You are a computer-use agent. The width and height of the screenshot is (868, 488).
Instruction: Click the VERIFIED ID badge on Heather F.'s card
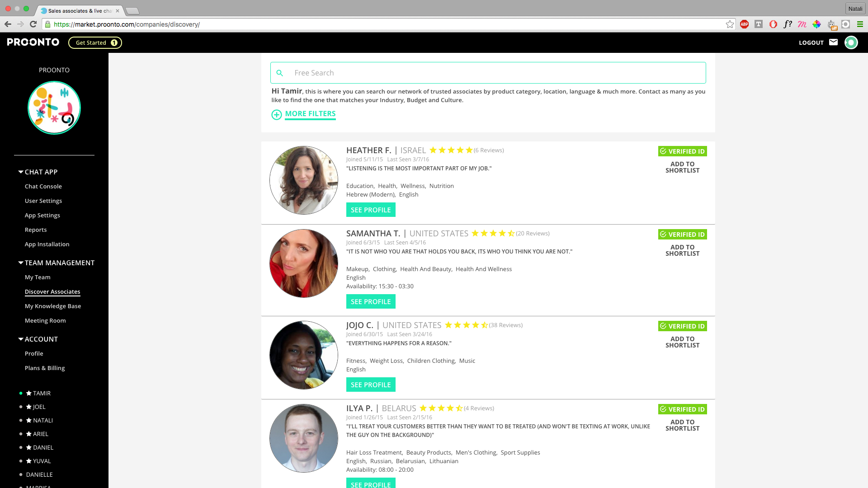click(x=682, y=151)
